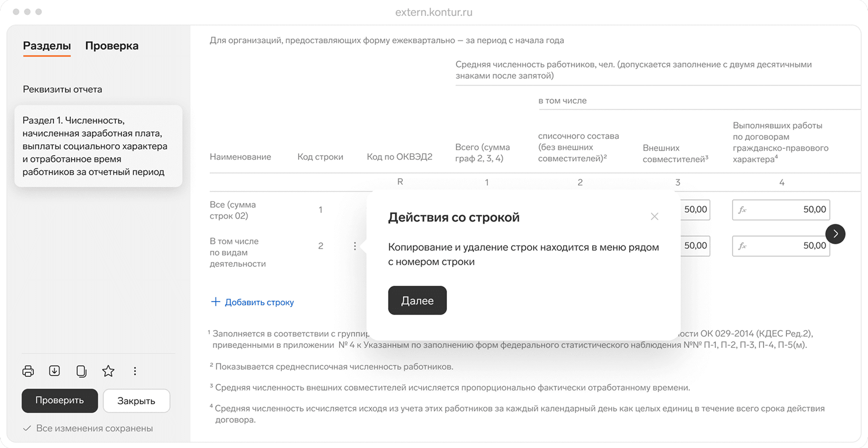This screenshot has width=868, height=448.
Task: Click the copy report icon
Action: pos(81,371)
